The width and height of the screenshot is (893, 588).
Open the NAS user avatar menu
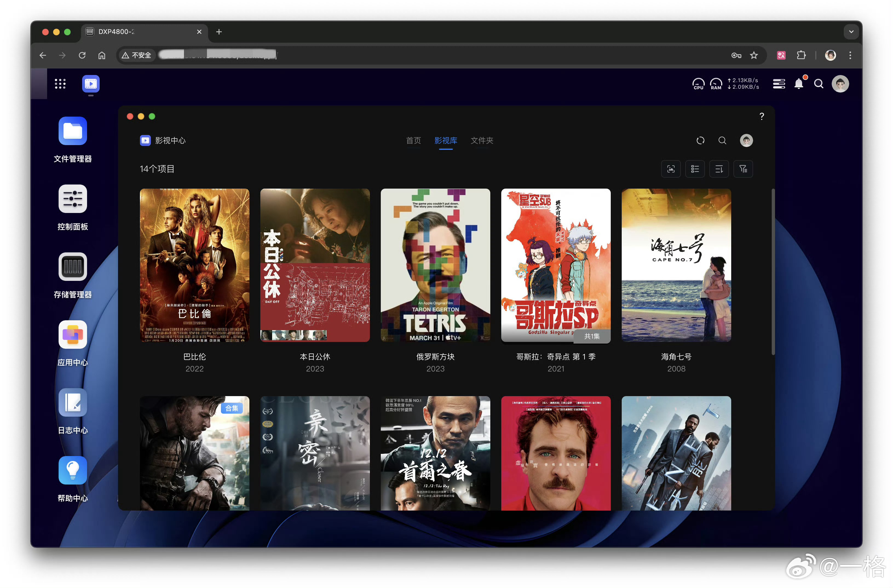click(840, 84)
